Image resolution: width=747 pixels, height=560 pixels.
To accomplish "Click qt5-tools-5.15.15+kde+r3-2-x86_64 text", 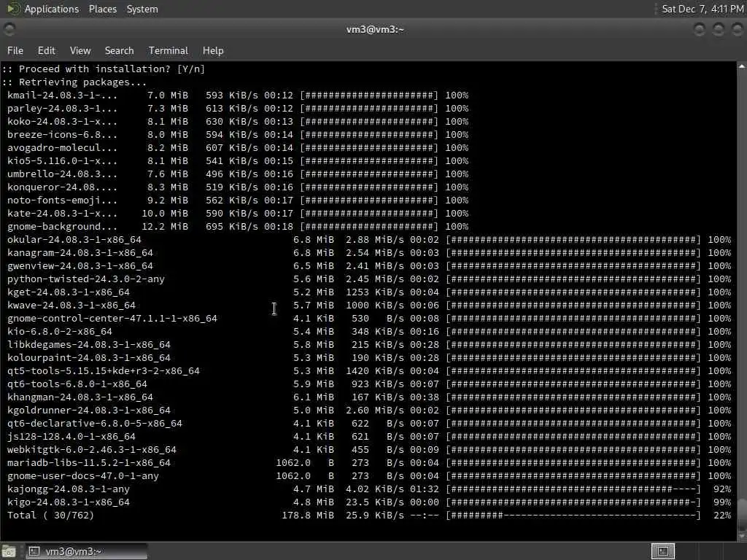I will tap(104, 370).
